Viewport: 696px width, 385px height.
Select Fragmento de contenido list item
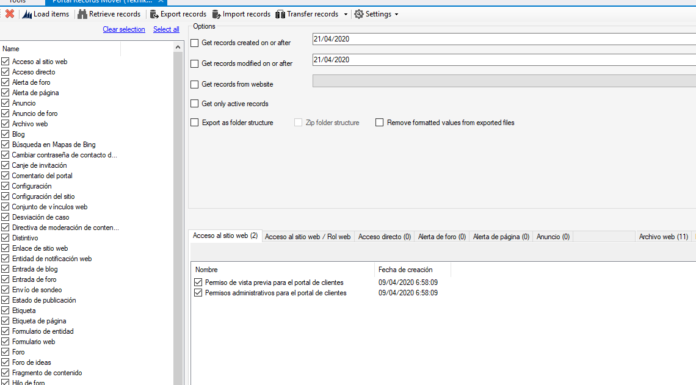coord(47,373)
